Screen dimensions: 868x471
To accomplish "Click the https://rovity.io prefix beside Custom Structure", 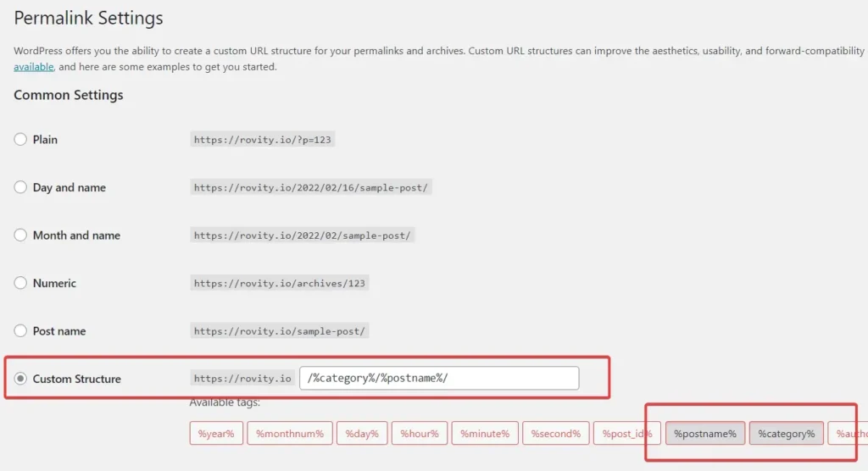I will tap(242, 379).
